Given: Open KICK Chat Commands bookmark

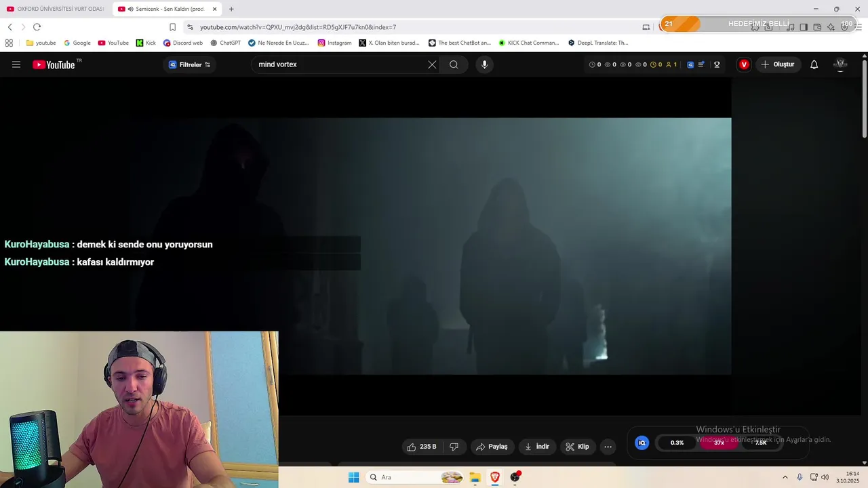Looking at the screenshot, I should coord(529,43).
